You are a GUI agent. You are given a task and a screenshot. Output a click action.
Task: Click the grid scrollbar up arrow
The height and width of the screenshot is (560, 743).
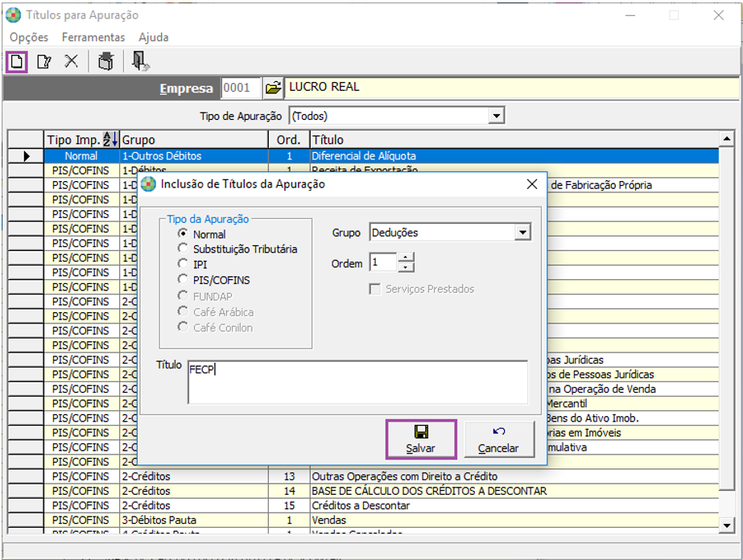click(x=726, y=138)
